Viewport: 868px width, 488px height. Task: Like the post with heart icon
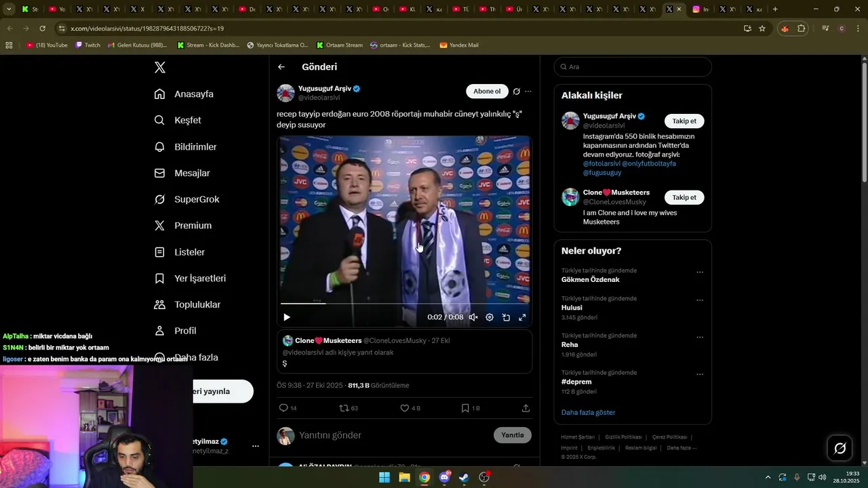pos(410,408)
